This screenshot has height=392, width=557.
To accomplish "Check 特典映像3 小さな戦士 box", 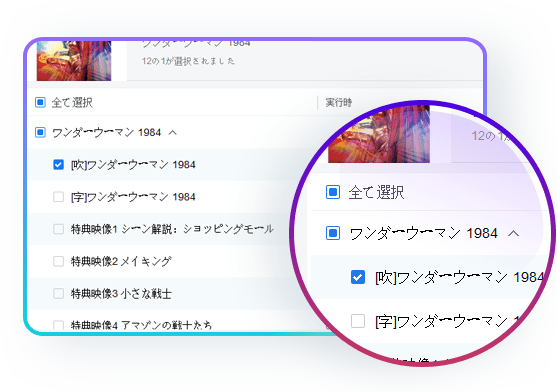I will click(x=58, y=294).
